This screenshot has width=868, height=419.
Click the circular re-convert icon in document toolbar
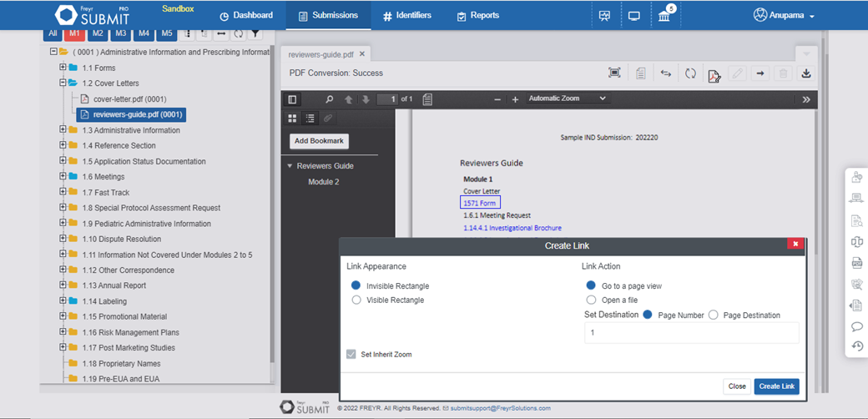[690, 73]
